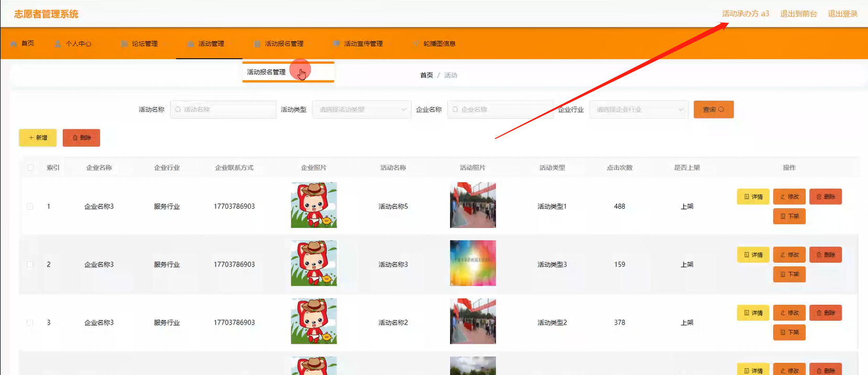Click row 3's 删除 button
Screen dimensions: 868x375
826,313
